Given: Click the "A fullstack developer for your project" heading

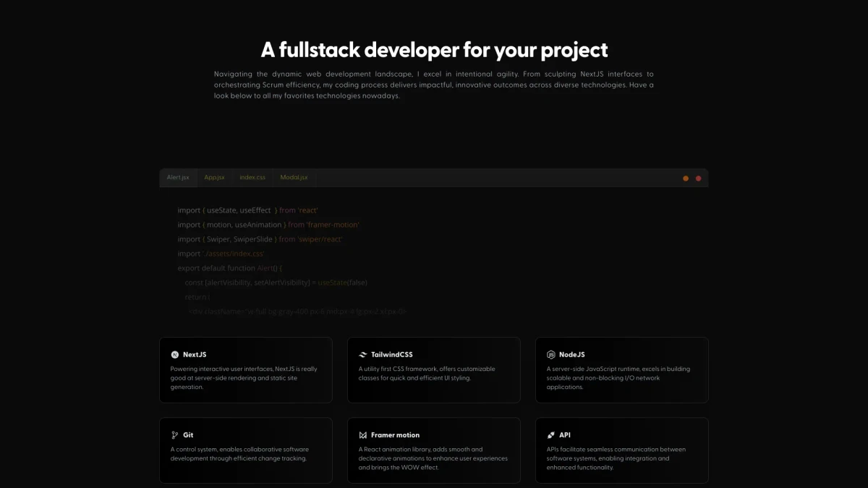Looking at the screenshot, I should [434, 50].
